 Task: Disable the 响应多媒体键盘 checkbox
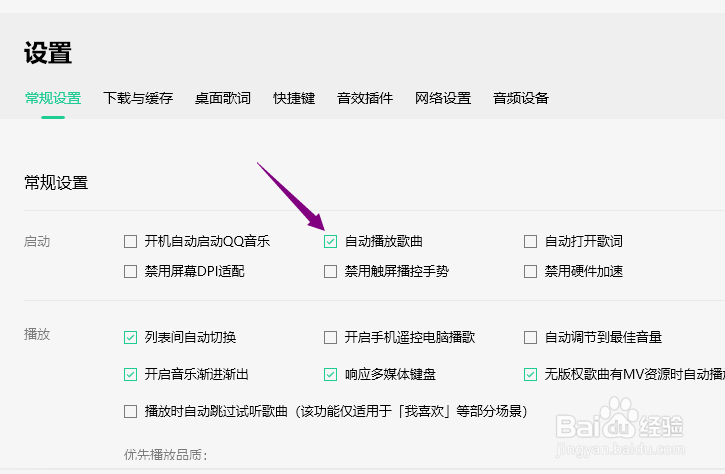pos(330,374)
